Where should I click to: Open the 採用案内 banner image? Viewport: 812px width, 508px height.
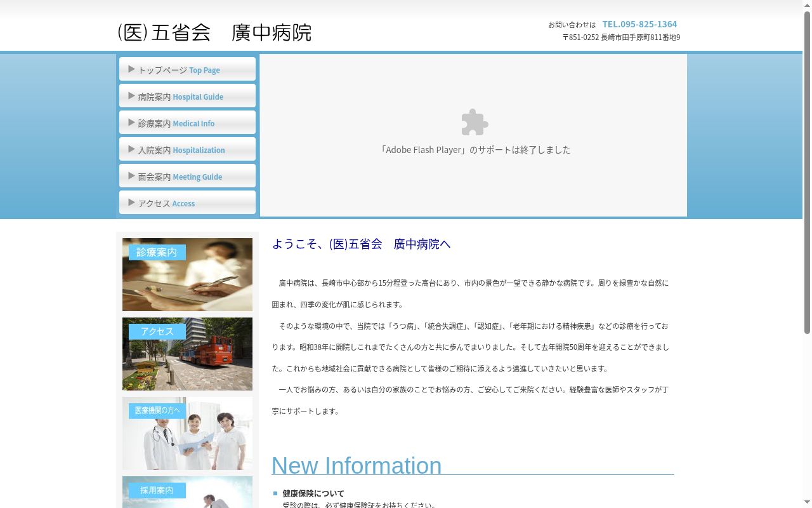pyautogui.click(x=187, y=492)
